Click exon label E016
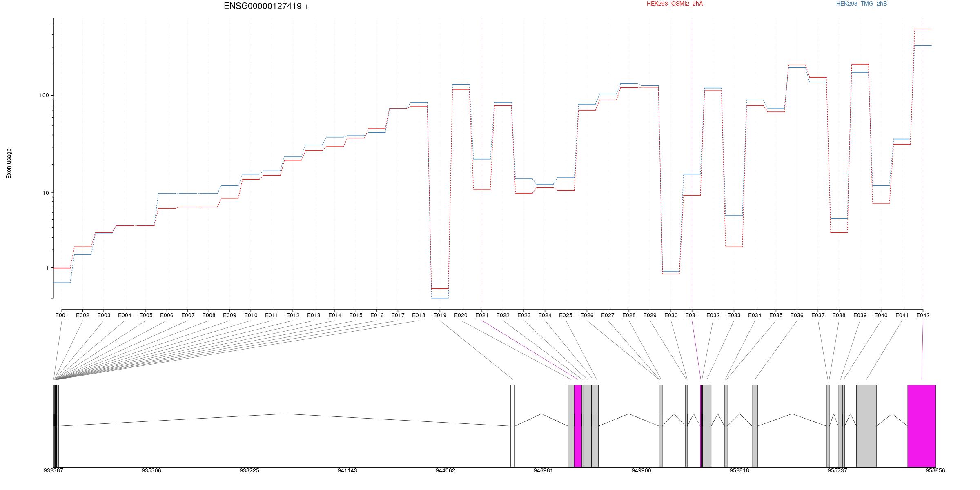This screenshot has height=490, width=980. point(377,315)
